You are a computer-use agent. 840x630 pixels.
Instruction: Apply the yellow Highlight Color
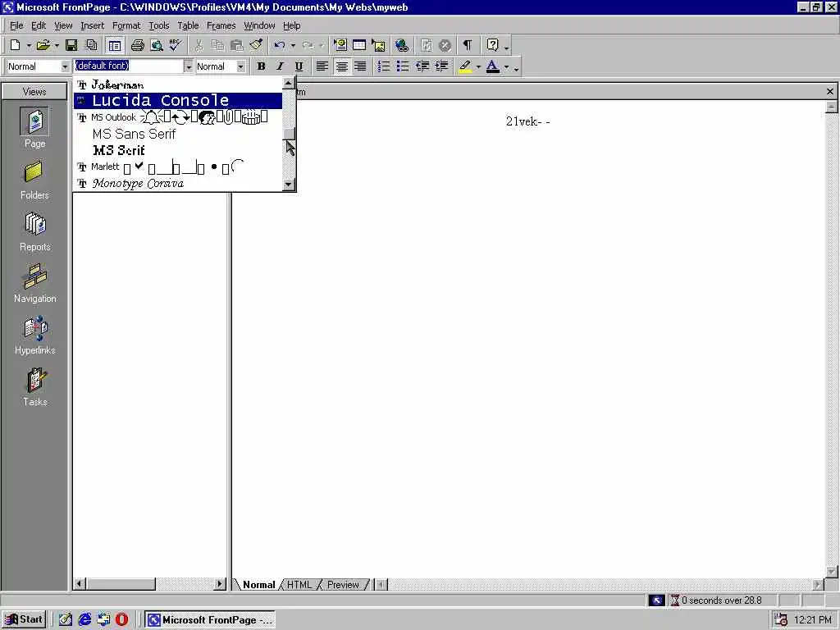pyautogui.click(x=465, y=66)
